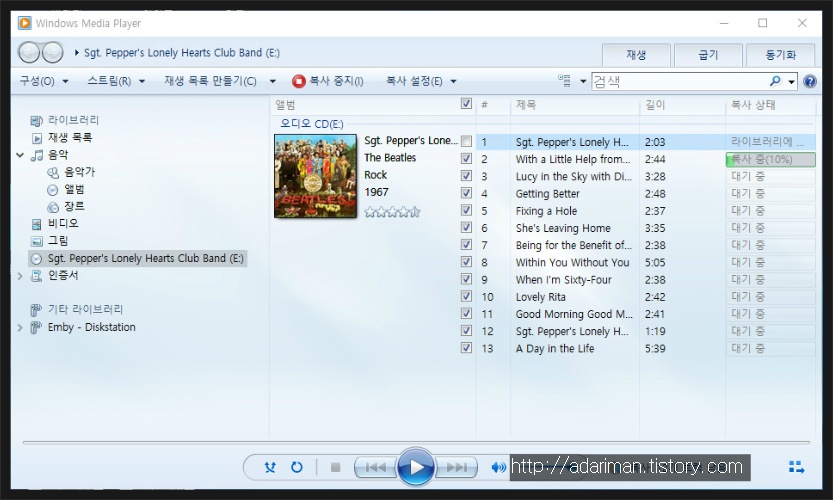Image resolution: width=833 pixels, height=500 pixels.
Task: Select Emby - Diskstation library
Action: coord(91,327)
